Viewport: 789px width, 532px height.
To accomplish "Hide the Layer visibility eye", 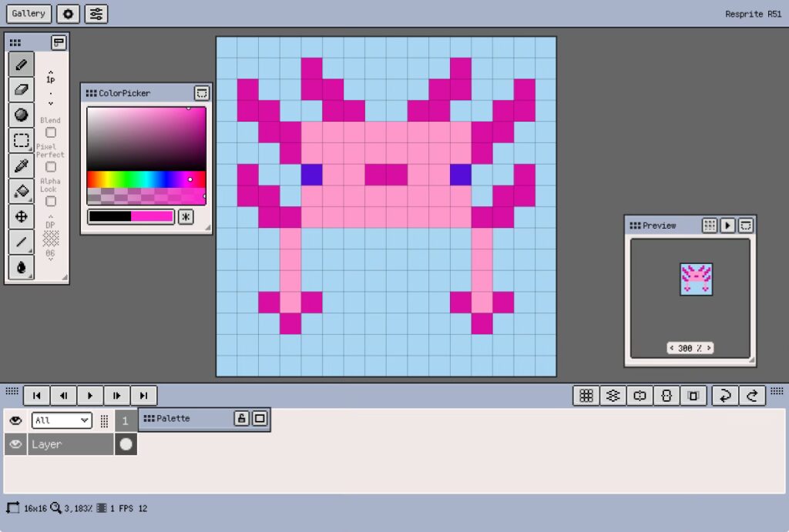I will [15, 444].
